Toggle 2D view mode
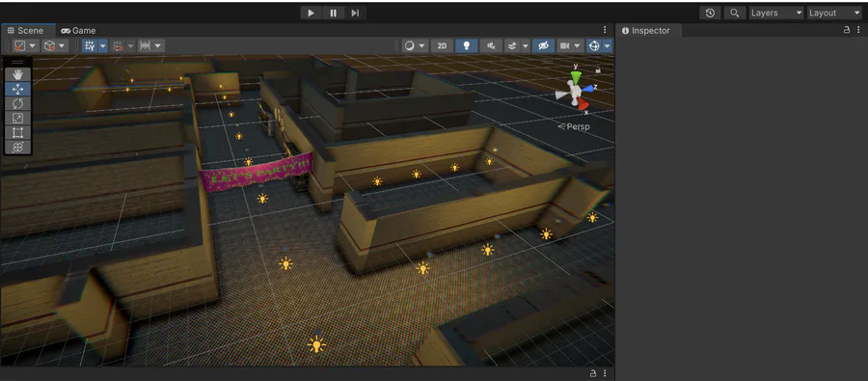The height and width of the screenshot is (381, 868). (442, 46)
